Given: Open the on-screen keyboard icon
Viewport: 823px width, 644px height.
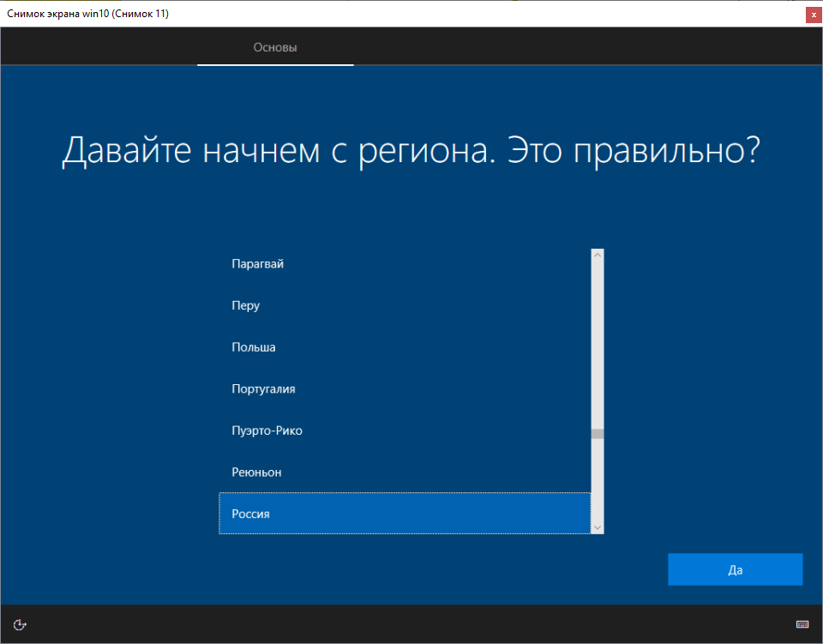Looking at the screenshot, I should point(802,624).
